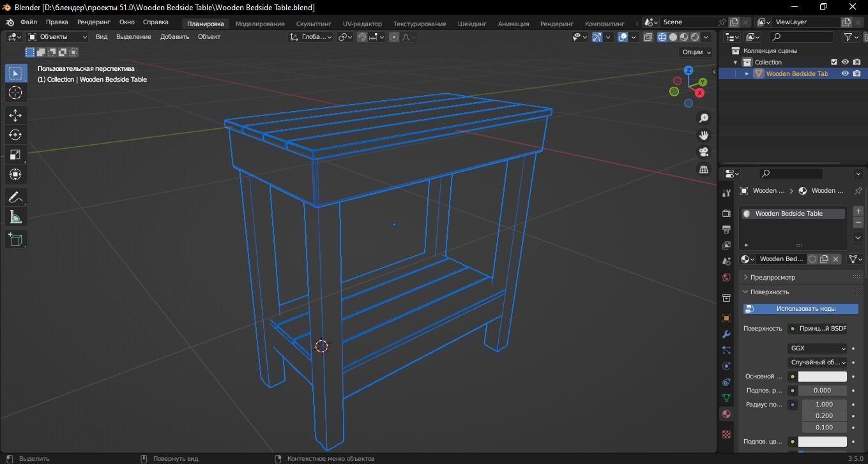
Task: Select the Transform tool in toolbar
Action: (x=15, y=174)
